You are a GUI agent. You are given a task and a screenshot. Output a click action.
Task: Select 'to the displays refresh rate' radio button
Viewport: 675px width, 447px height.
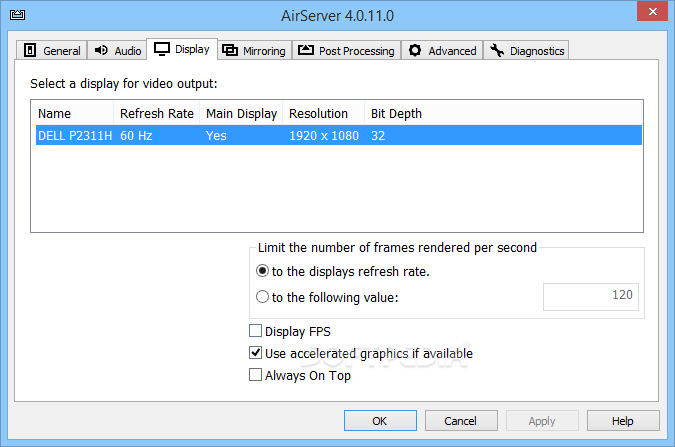[x=262, y=271]
